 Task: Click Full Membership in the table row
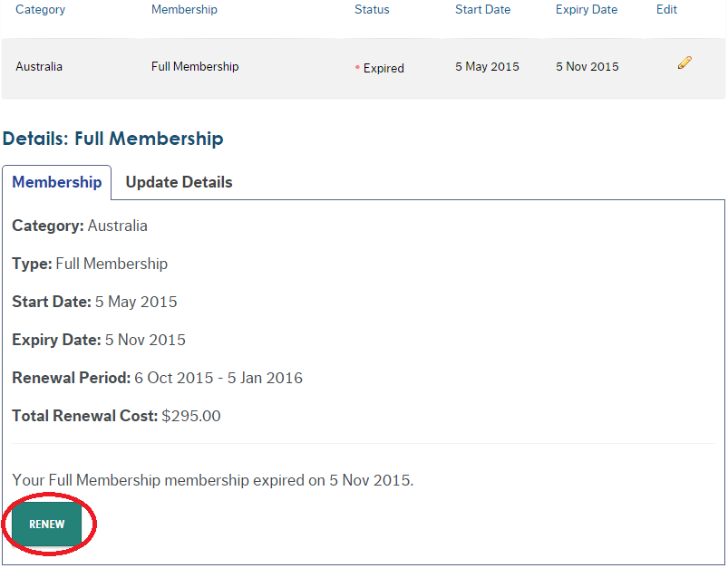click(195, 67)
